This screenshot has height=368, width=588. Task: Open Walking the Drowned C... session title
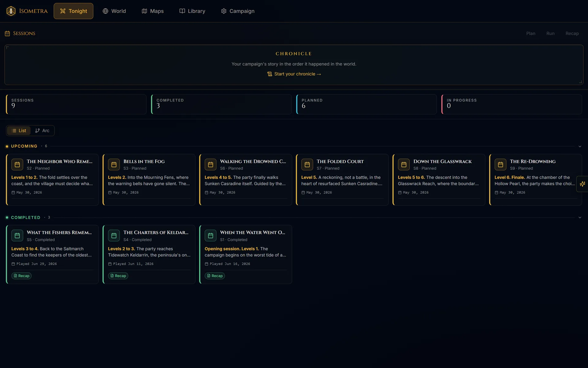click(x=253, y=161)
